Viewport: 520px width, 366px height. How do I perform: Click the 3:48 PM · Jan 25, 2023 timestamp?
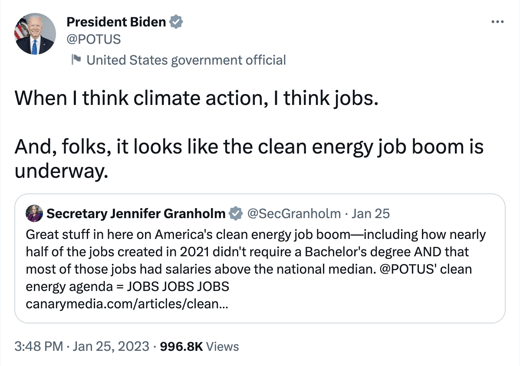click(x=82, y=346)
